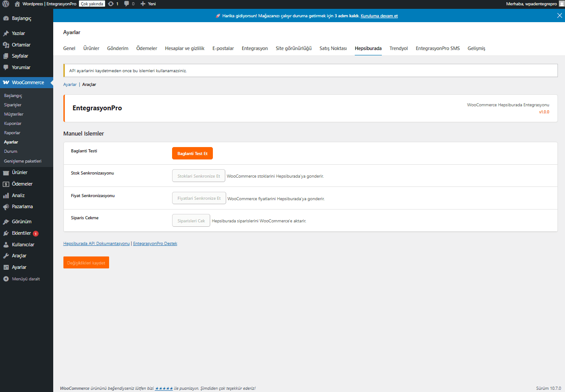Open Raporlar in WooCommerce submenu
This screenshot has height=392, width=565.
12,133
